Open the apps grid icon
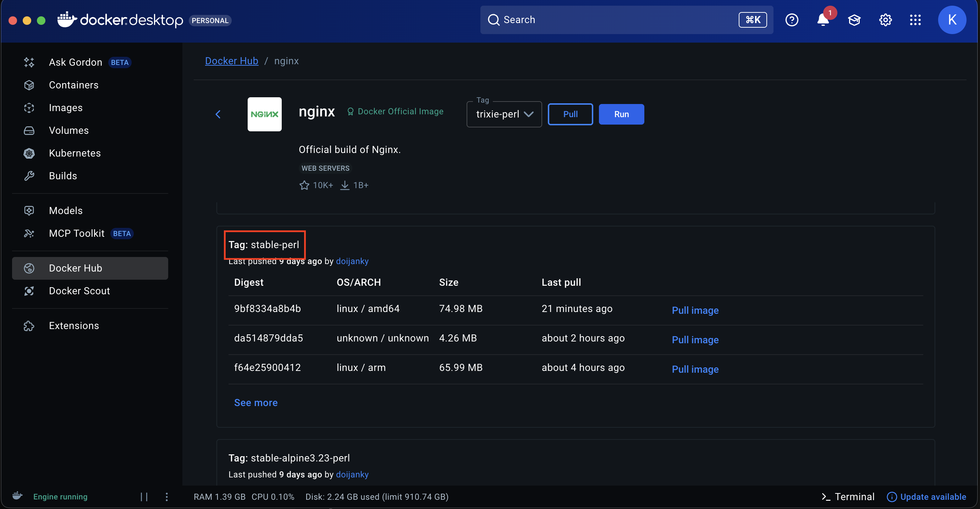 click(x=915, y=20)
